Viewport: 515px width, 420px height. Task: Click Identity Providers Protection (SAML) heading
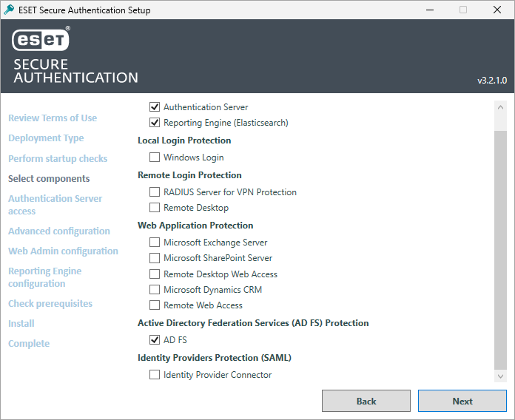tap(215, 358)
